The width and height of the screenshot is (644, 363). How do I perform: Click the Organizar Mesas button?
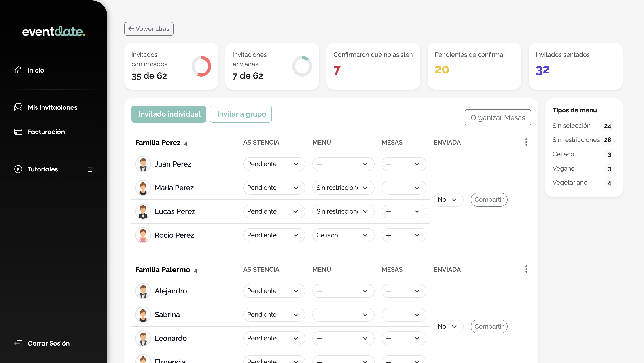tap(498, 117)
